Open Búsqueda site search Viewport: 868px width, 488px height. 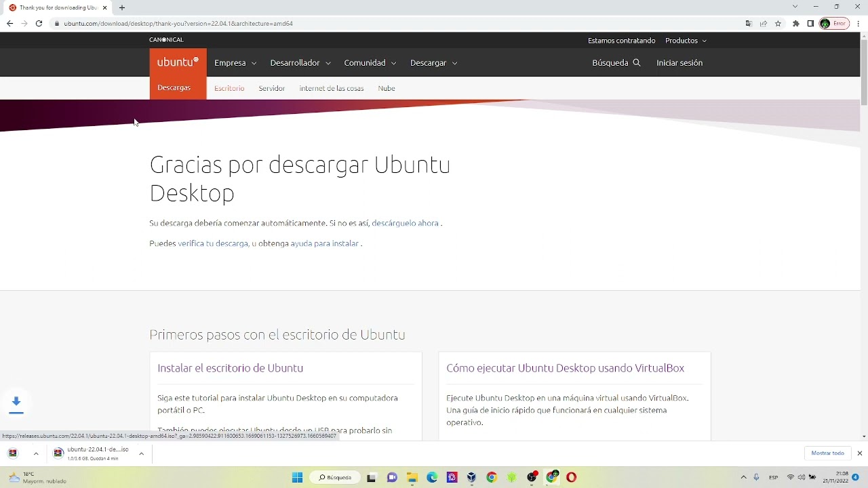coord(616,63)
